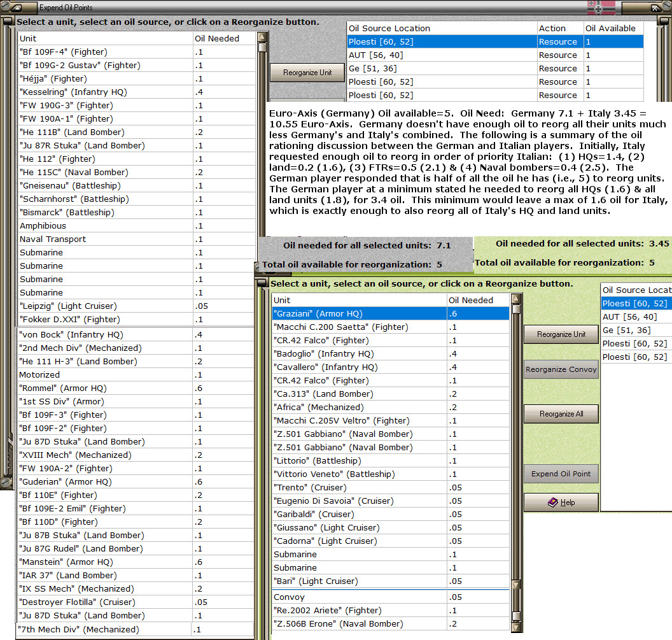This screenshot has width=672, height=640.
Task: Click the Action column header
Action: click(x=561, y=28)
